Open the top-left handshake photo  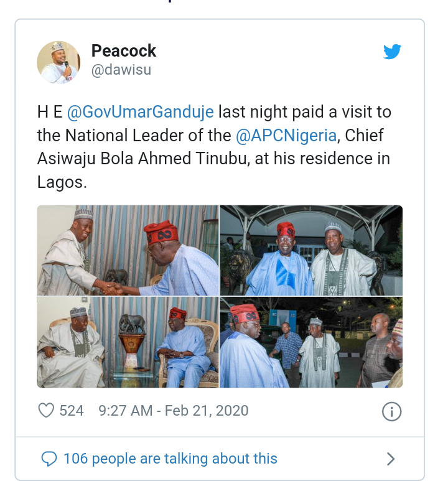pyautogui.click(x=128, y=250)
